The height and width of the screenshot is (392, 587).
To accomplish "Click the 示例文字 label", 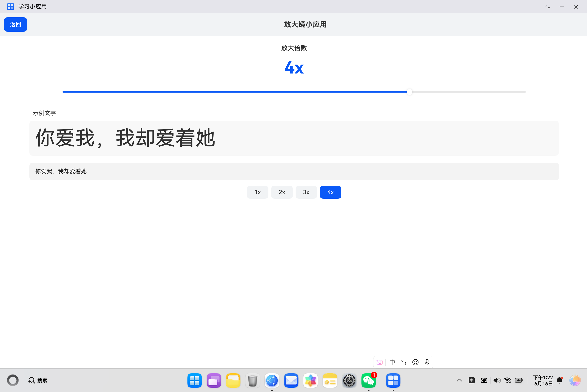I will [44, 113].
